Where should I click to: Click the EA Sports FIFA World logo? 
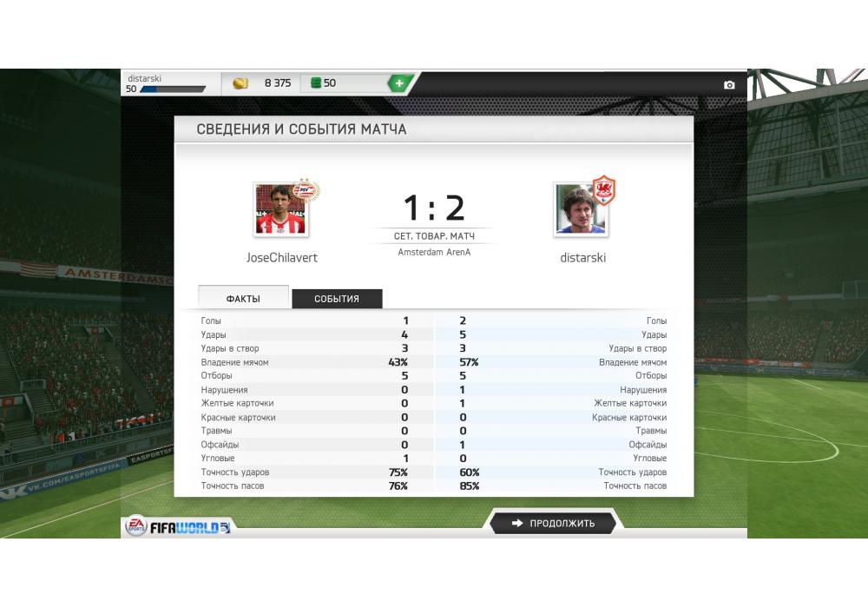pyautogui.click(x=178, y=526)
